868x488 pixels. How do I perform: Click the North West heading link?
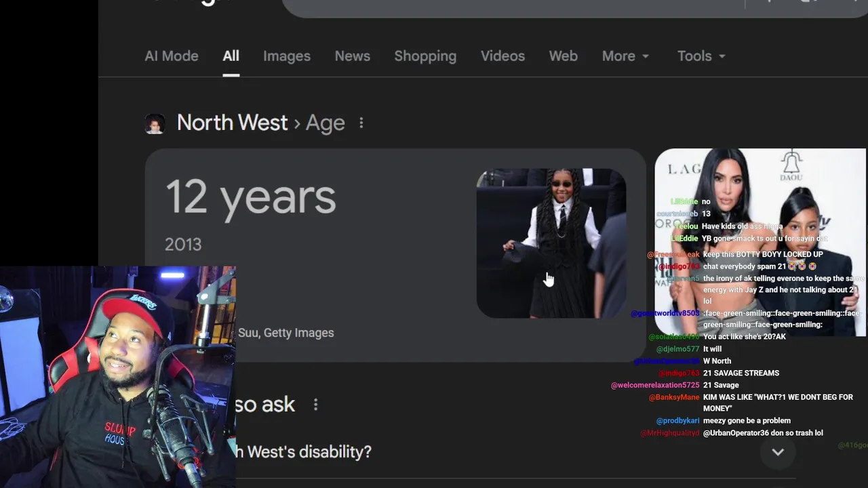[x=232, y=123]
